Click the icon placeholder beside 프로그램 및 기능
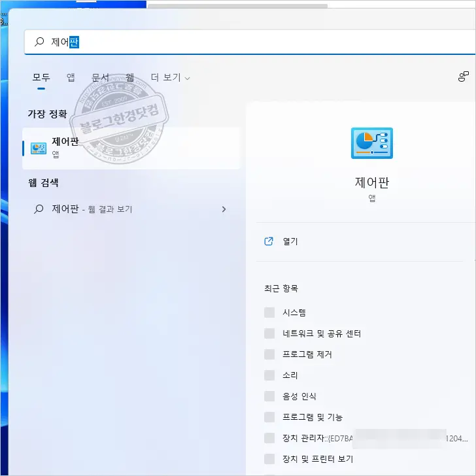476x476 pixels. tap(269, 417)
